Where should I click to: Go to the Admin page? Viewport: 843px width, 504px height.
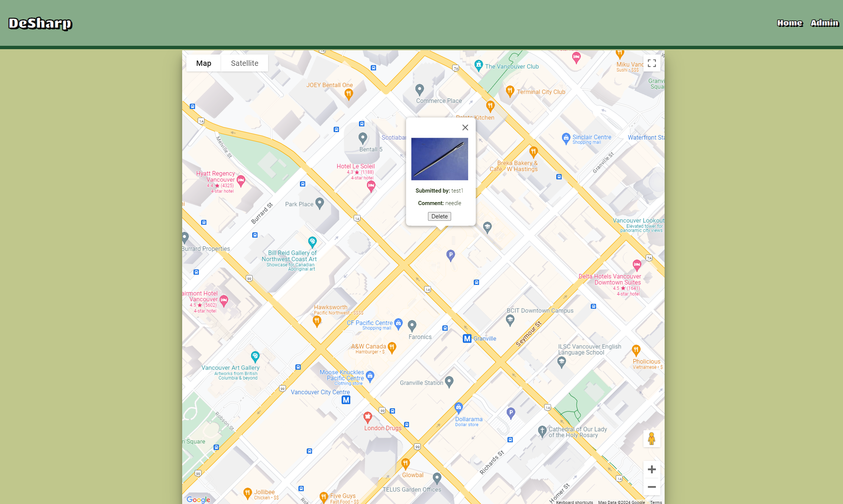(824, 23)
